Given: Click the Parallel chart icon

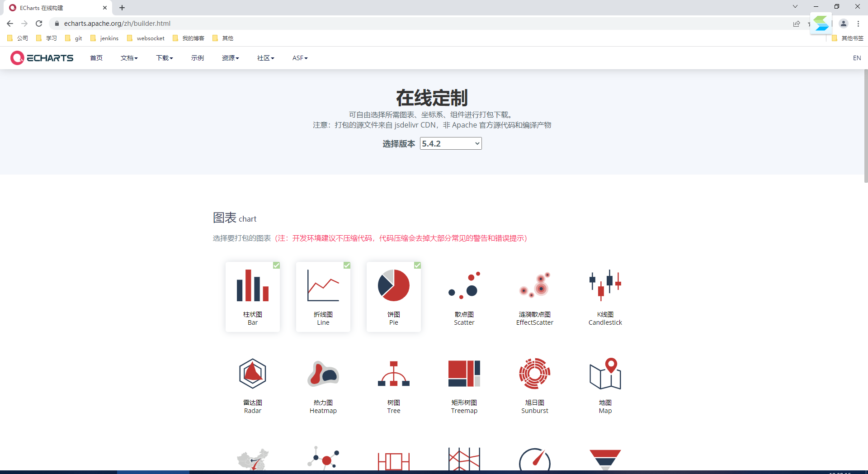Looking at the screenshot, I should tap(464, 459).
